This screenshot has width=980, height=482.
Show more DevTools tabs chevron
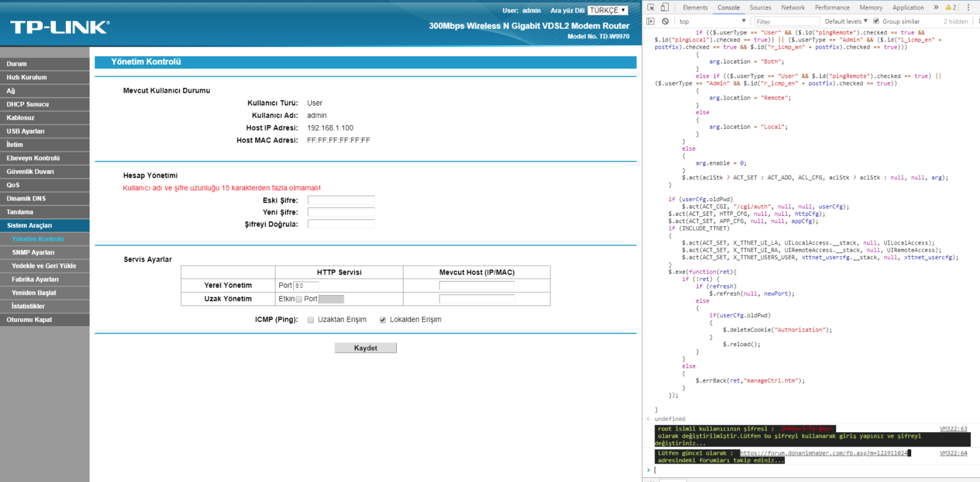(936, 7)
